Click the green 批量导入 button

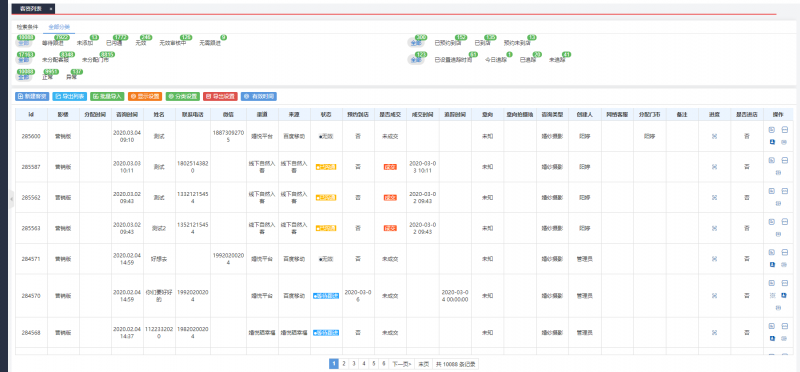(x=107, y=96)
